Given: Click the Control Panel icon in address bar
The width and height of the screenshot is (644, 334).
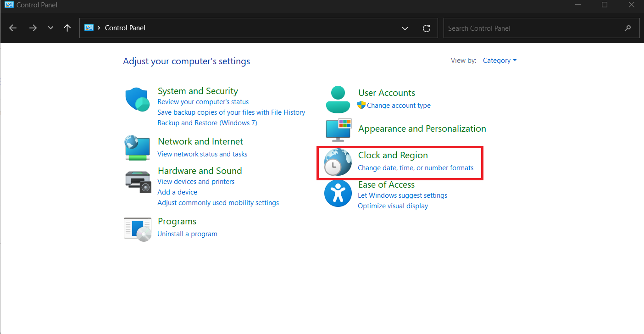Looking at the screenshot, I should click(x=89, y=28).
